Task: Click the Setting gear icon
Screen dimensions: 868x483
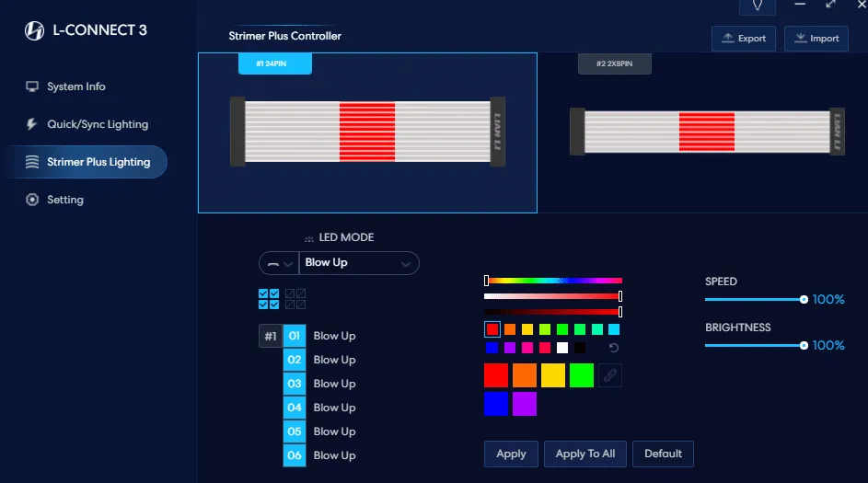Action: coord(32,200)
